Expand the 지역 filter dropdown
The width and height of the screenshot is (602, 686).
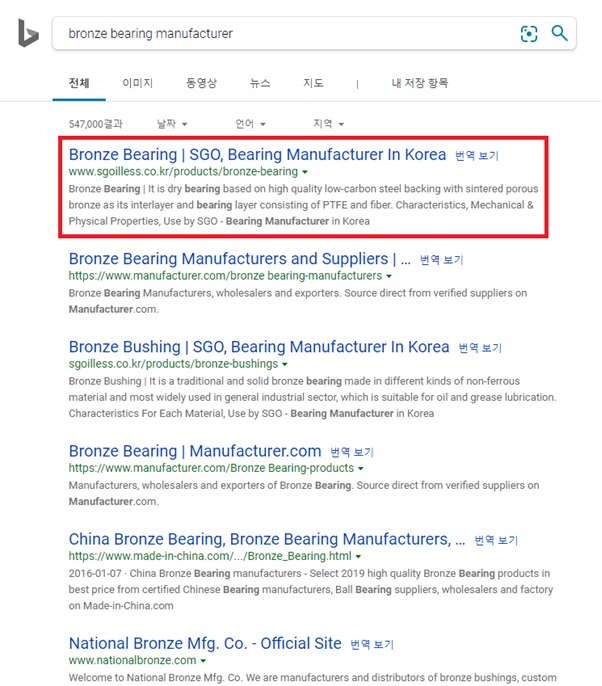(329, 124)
